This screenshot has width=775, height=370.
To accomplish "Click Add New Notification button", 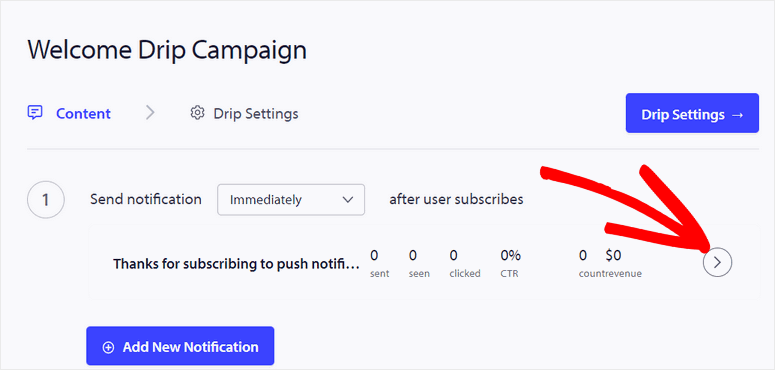I will click(180, 346).
